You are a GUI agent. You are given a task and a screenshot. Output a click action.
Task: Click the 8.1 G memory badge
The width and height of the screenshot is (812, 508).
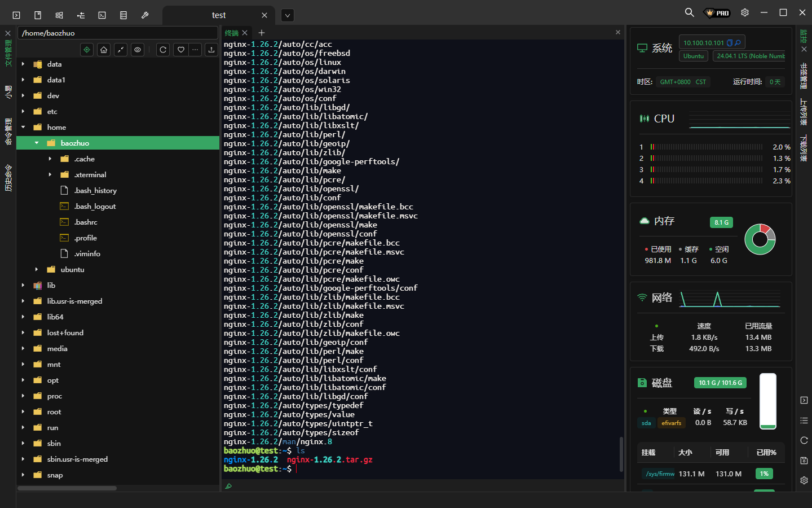point(721,222)
